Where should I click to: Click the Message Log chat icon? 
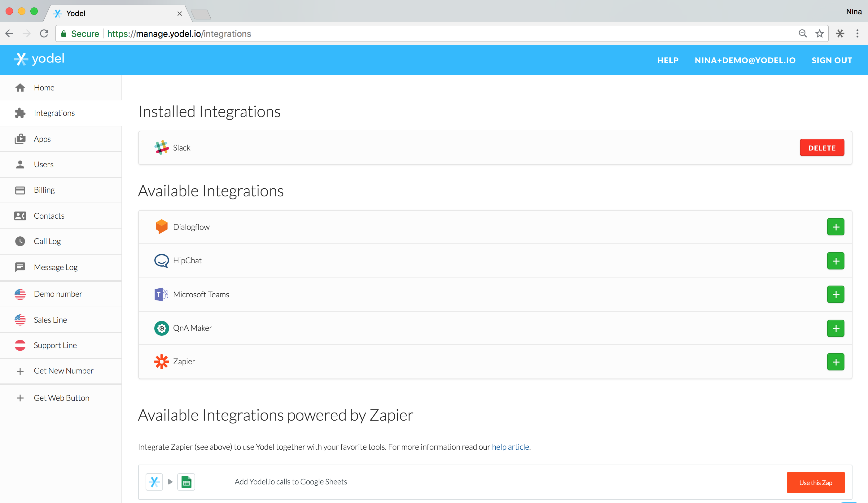tap(20, 267)
